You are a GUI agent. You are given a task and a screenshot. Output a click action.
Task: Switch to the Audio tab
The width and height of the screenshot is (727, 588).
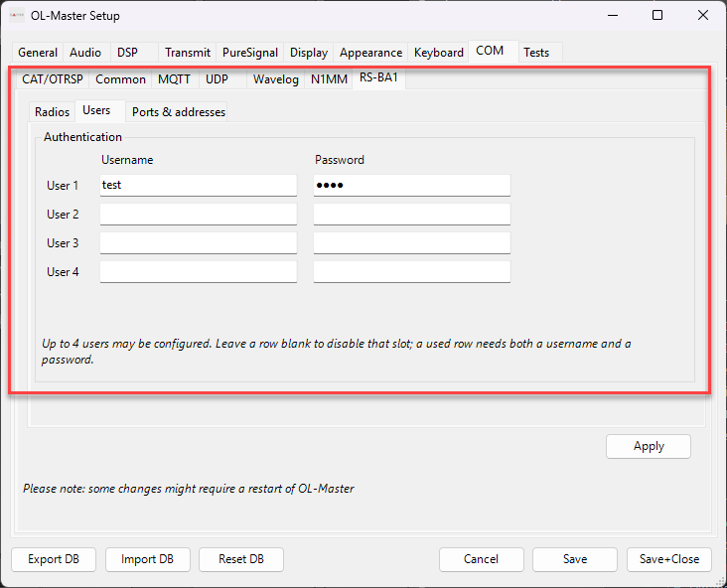coord(85,53)
